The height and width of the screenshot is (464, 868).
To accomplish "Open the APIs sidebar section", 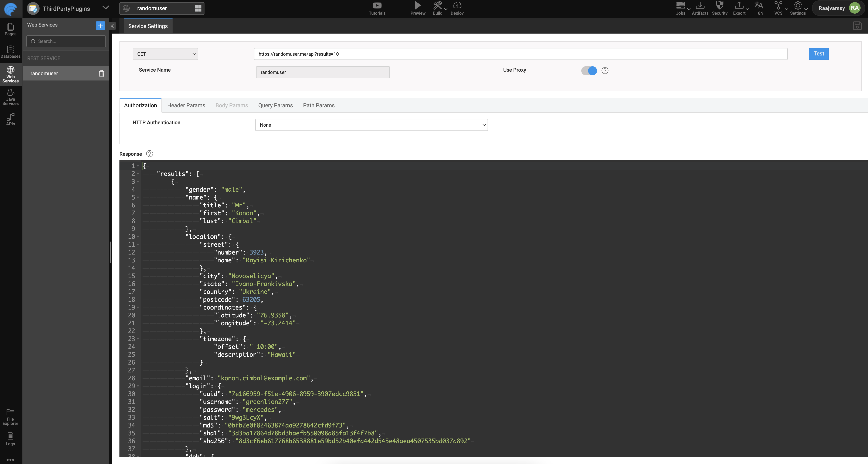I will [10, 119].
